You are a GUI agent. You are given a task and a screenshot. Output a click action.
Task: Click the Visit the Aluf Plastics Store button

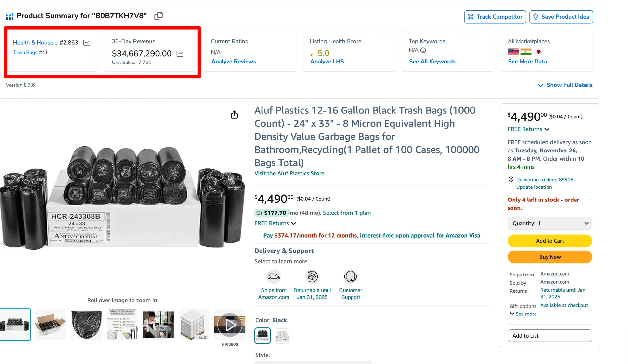coord(289,173)
